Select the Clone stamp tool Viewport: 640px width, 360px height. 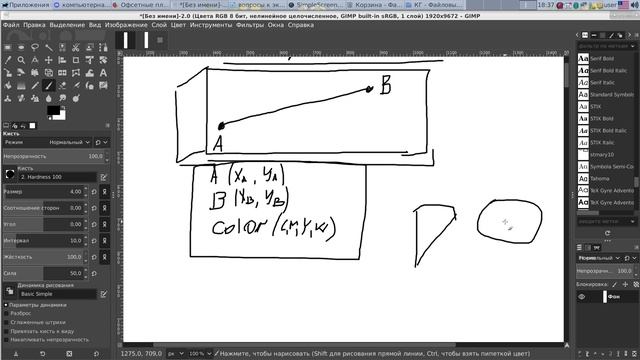pos(8,98)
